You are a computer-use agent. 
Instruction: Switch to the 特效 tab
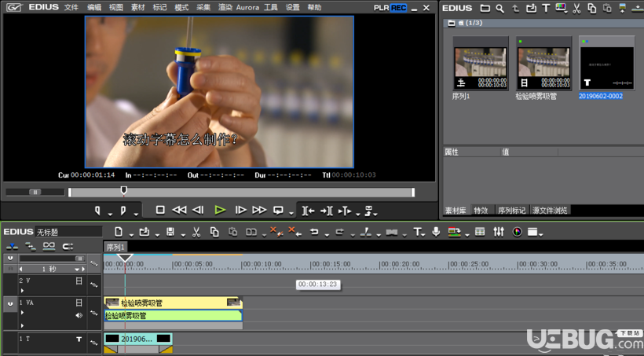[x=481, y=210]
